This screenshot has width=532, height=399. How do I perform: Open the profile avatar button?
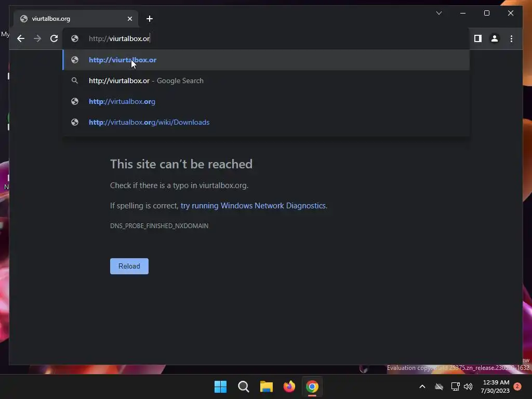click(495, 38)
